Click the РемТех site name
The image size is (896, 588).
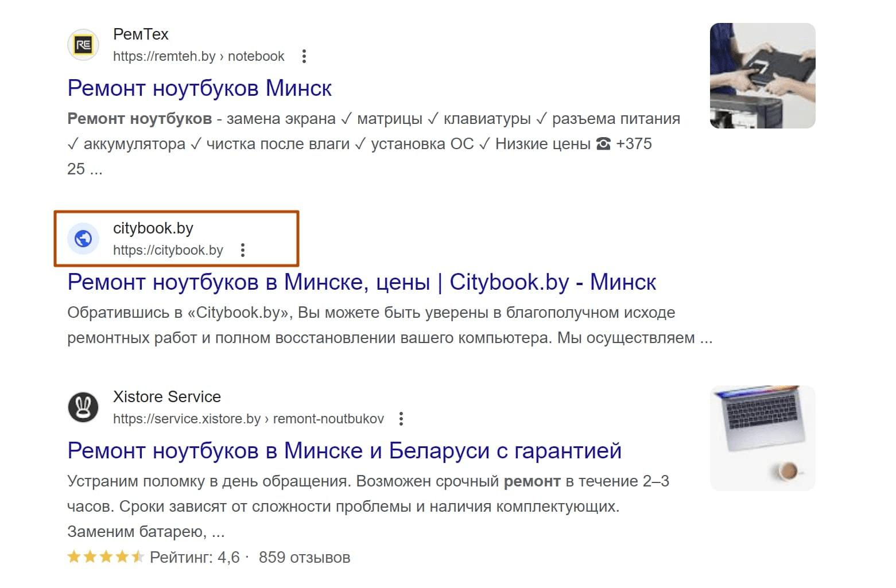pos(141,34)
